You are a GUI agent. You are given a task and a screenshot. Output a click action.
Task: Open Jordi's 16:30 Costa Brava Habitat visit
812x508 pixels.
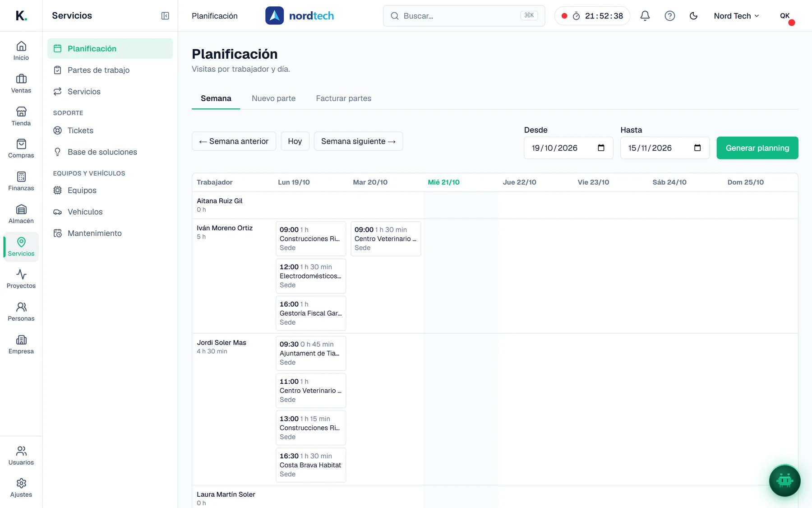311,465
